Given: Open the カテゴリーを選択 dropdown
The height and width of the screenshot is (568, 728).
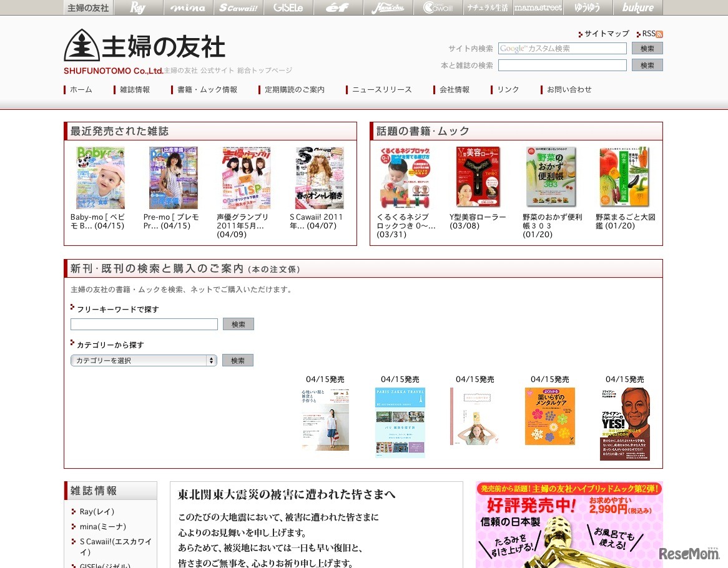Looking at the screenshot, I should (x=144, y=361).
